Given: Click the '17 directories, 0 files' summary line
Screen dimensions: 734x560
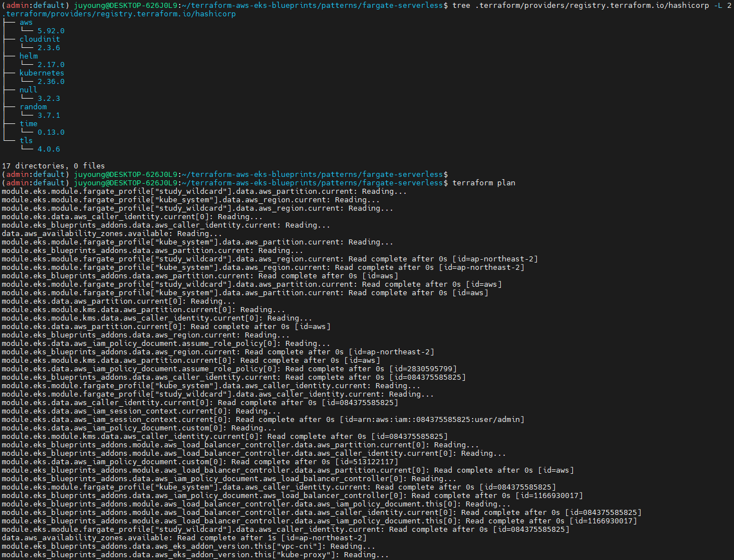Looking at the screenshot, I should pyautogui.click(x=54, y=166).
